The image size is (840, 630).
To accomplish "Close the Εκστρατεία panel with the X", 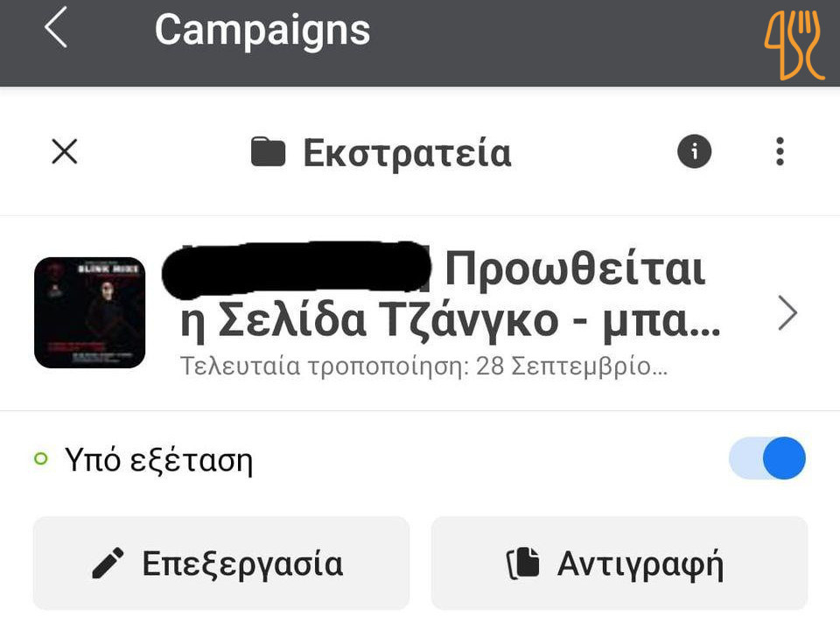I will (64, 151).
